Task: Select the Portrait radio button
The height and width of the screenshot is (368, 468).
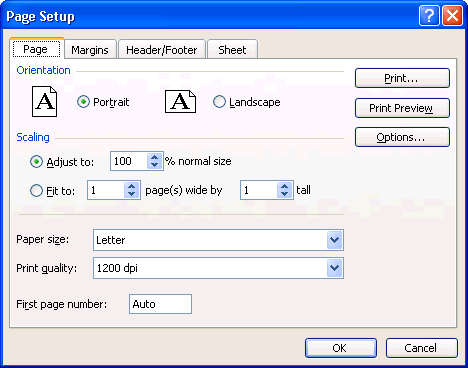Action: 83,102
